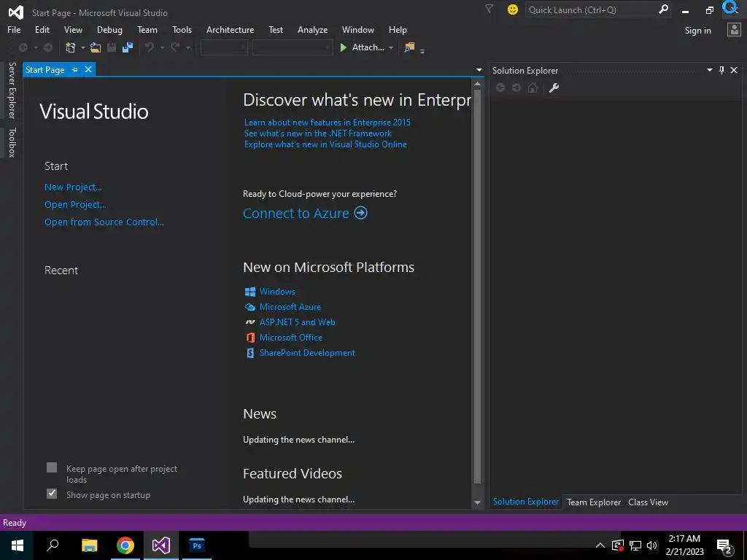Open the Attach button dropdown arrow
The width and height of the screenshot is (747, 560).
(x=391, y=47)
